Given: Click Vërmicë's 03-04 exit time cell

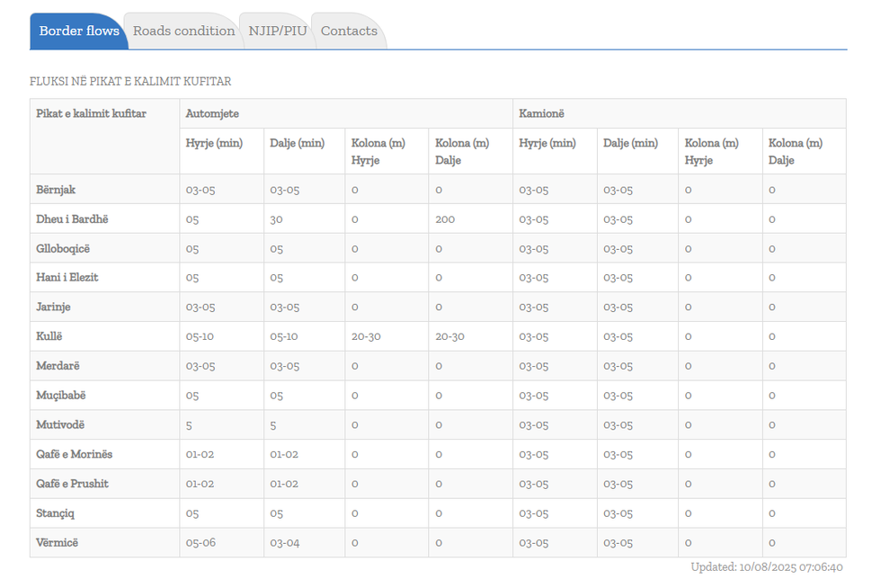Looking at the screenshot, I should [x=284, y=543].
